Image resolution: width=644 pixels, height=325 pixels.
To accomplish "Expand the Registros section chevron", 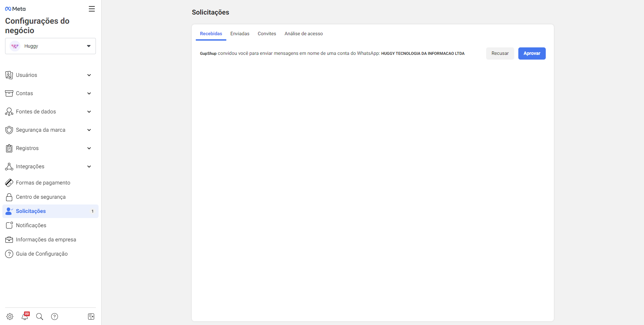I will point(89,148).
